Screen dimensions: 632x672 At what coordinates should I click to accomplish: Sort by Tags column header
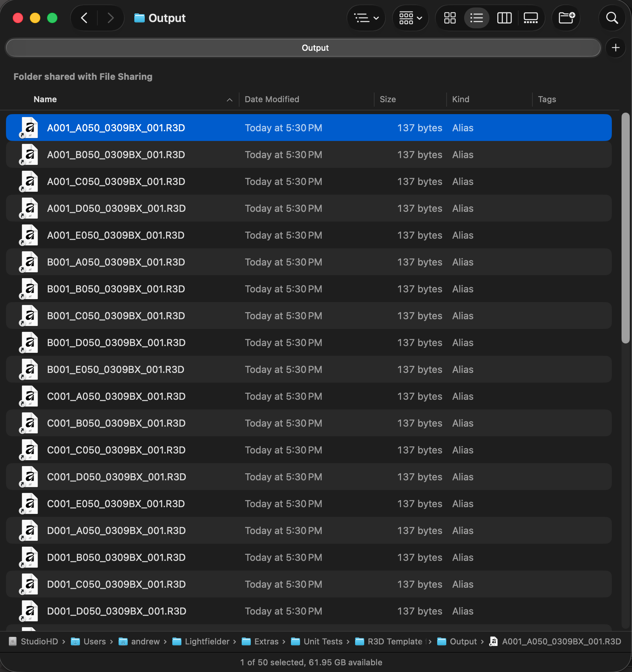pos(547,99)
